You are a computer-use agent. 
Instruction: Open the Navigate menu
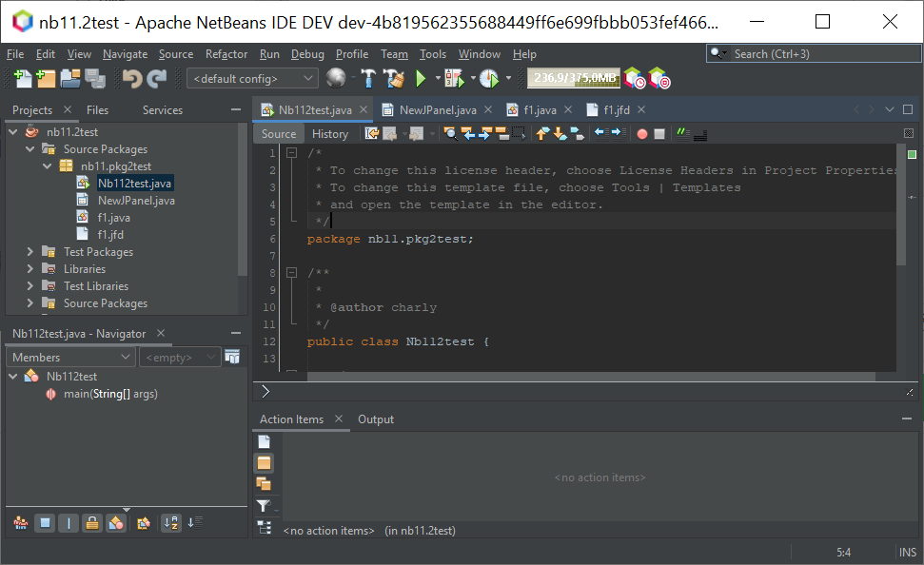tap(125, 54)
